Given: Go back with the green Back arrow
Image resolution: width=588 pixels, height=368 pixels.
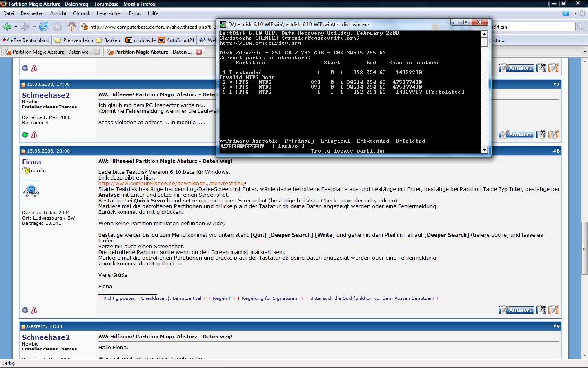Looking at the screenshot, I should pyautogui.click(x=7, y=27).
